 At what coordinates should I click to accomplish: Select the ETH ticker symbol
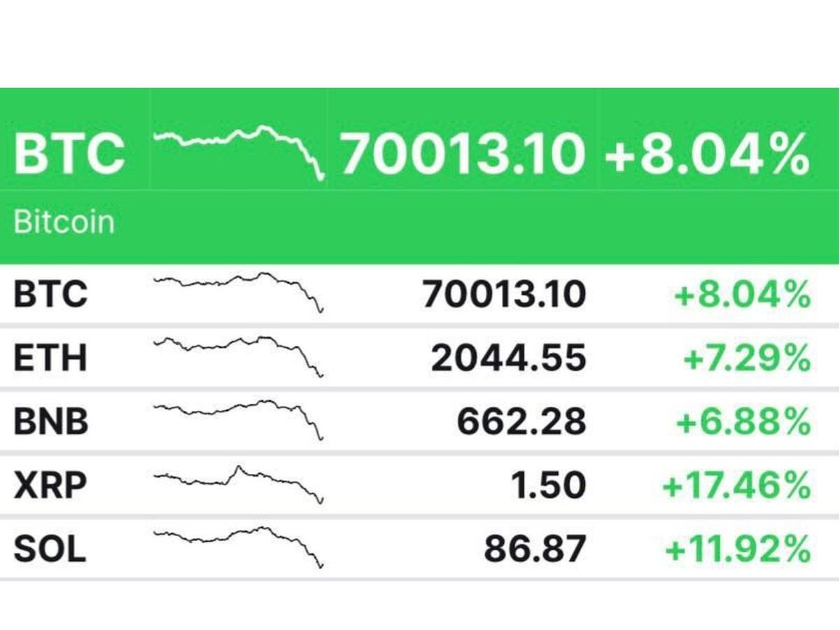click(50, 358)
